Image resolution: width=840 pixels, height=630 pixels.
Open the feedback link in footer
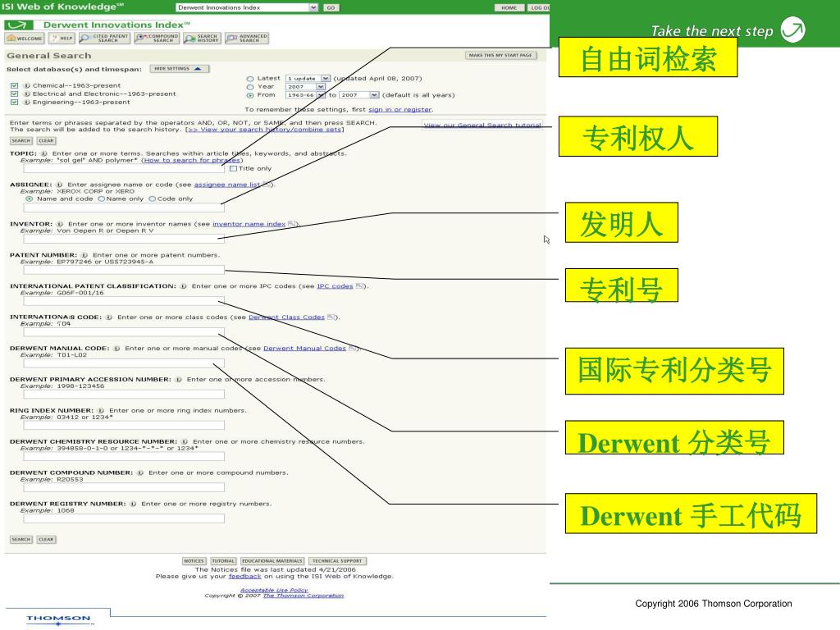(x=244, y=577)
